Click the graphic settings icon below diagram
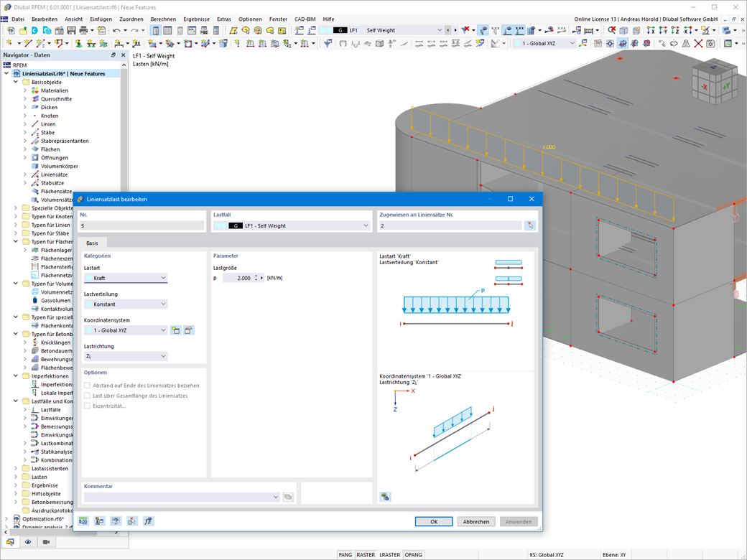747x560 pixels. [x=386, y=497]
